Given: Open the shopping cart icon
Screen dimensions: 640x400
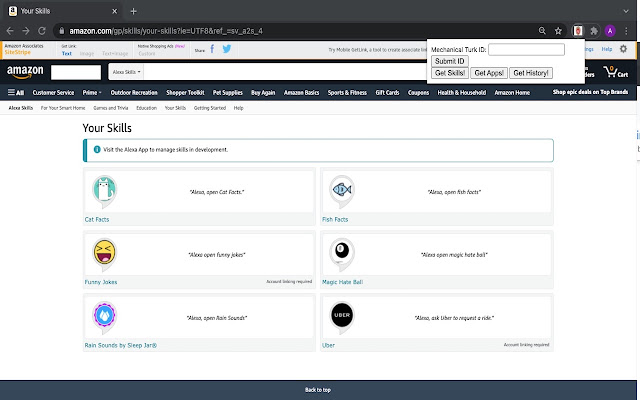Looking at the screenshot, I should [x=616, y=72].
